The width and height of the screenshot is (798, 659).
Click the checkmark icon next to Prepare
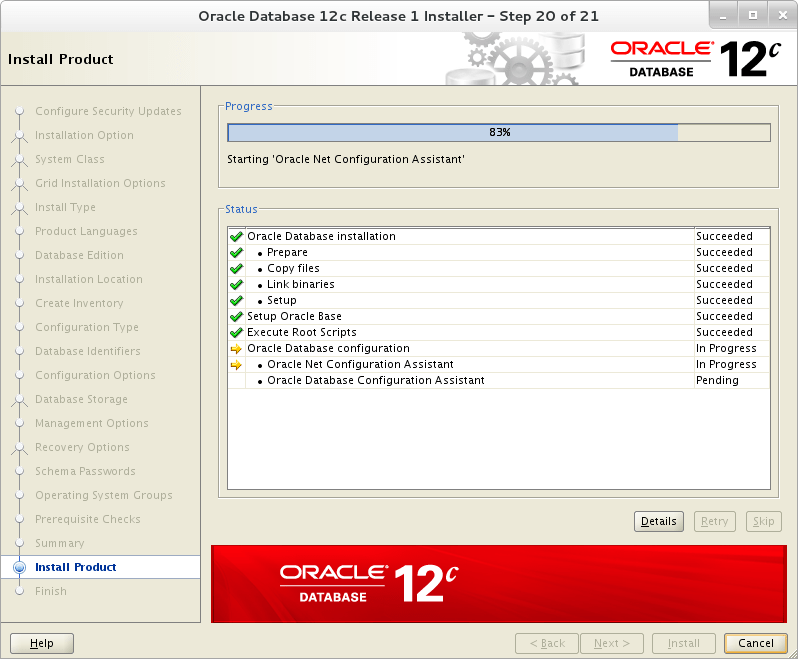point(236,252)
